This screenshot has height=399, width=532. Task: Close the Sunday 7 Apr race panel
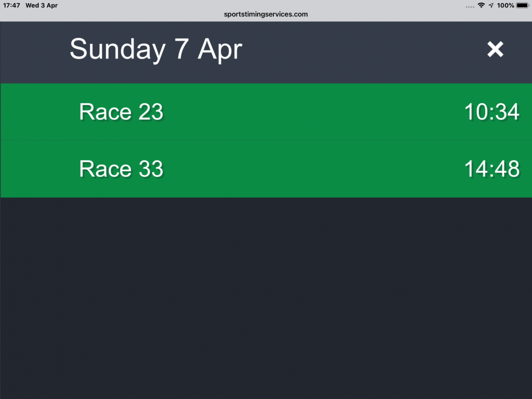pos(495,49)
